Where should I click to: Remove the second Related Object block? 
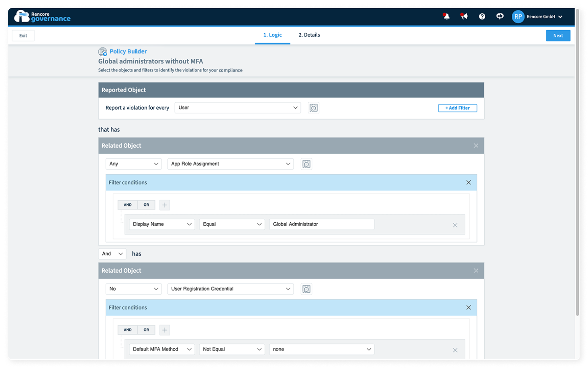click(476, 271)
